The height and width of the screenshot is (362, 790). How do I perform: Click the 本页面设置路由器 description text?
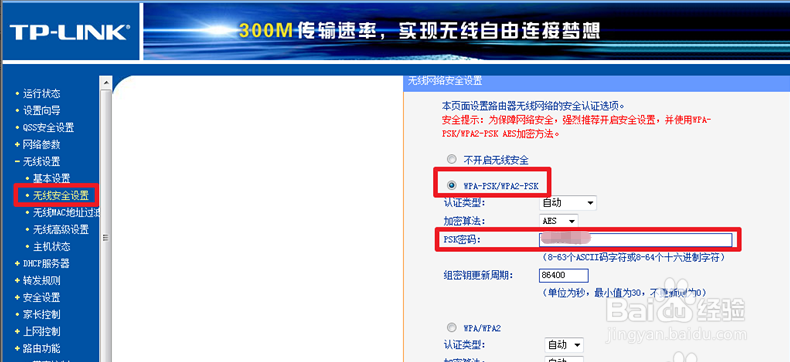point(533,107)
